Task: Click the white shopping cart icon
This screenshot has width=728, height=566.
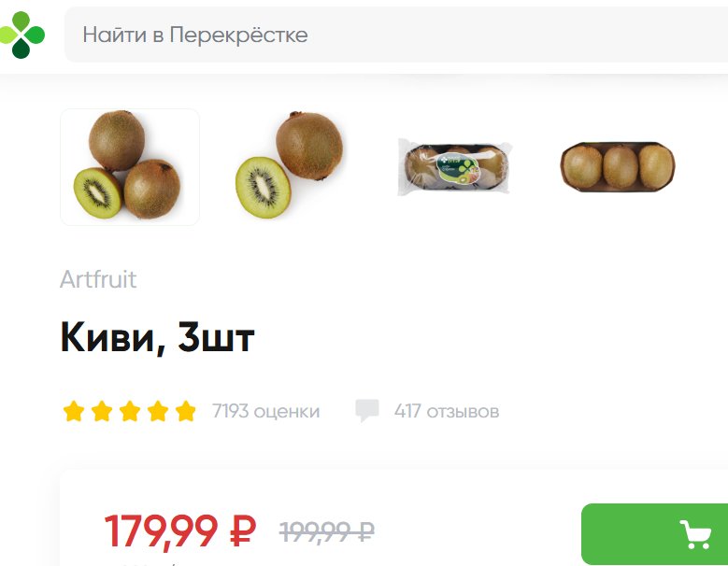Action: click(695, 534)
